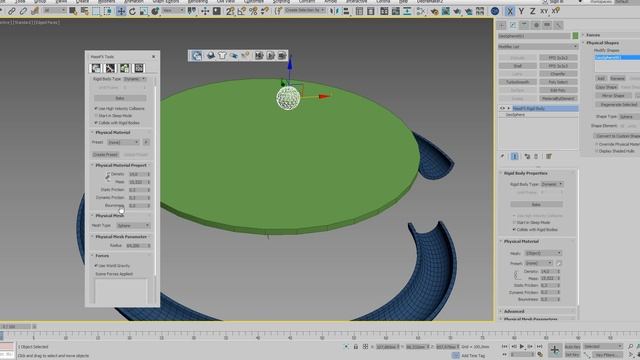Image resolution: width=640 pixels, height=360 pixels.
Task: Restrict transform to the X axis
Action: click(510, 11)
